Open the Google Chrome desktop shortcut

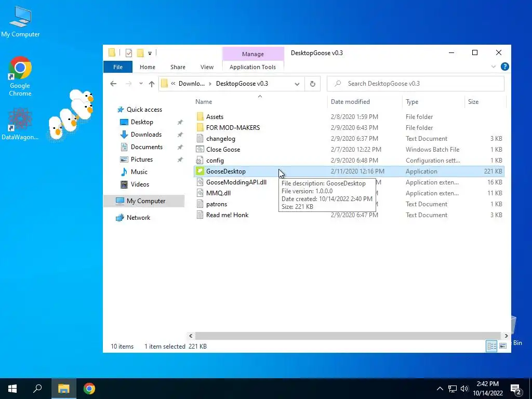[20, 76]
